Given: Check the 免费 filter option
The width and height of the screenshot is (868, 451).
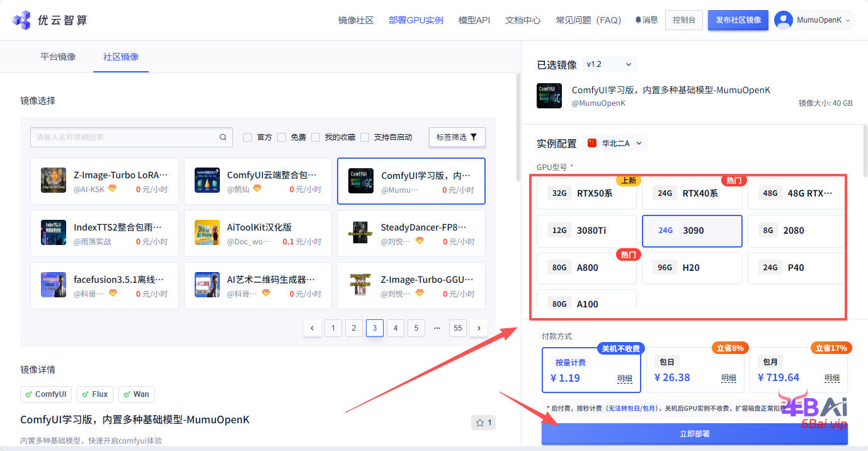Looking at the screenshot, I should pyautogui.click(x=282, y=137).
